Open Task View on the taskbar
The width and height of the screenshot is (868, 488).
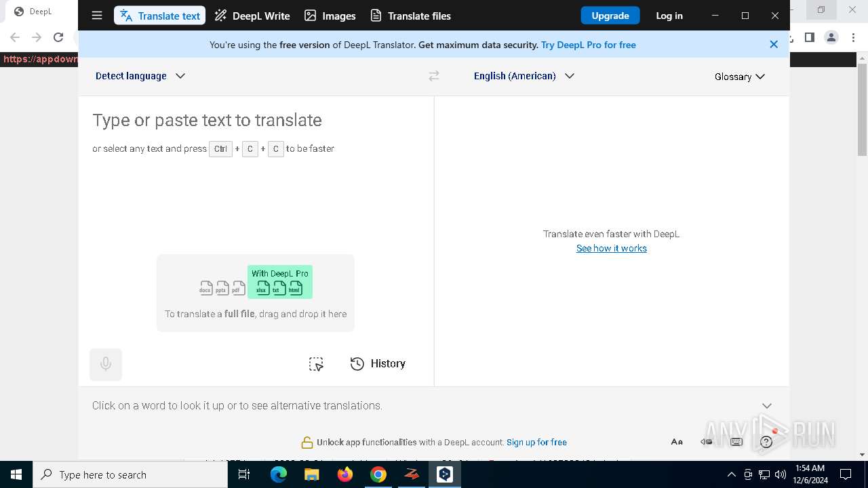point(244,474)
